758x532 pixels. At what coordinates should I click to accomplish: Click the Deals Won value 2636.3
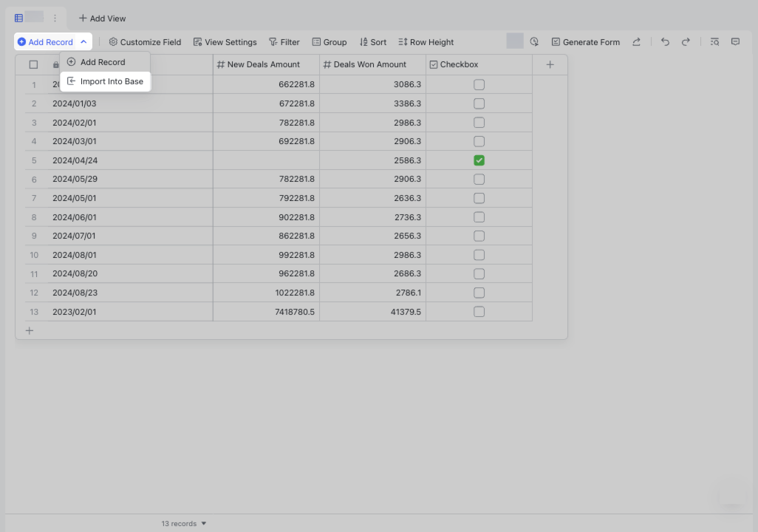372,198
